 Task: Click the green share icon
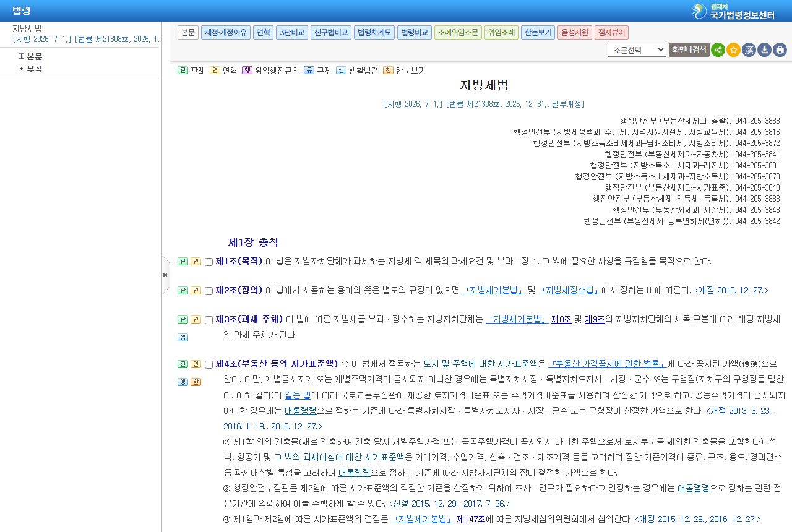(x=718, y=50)
